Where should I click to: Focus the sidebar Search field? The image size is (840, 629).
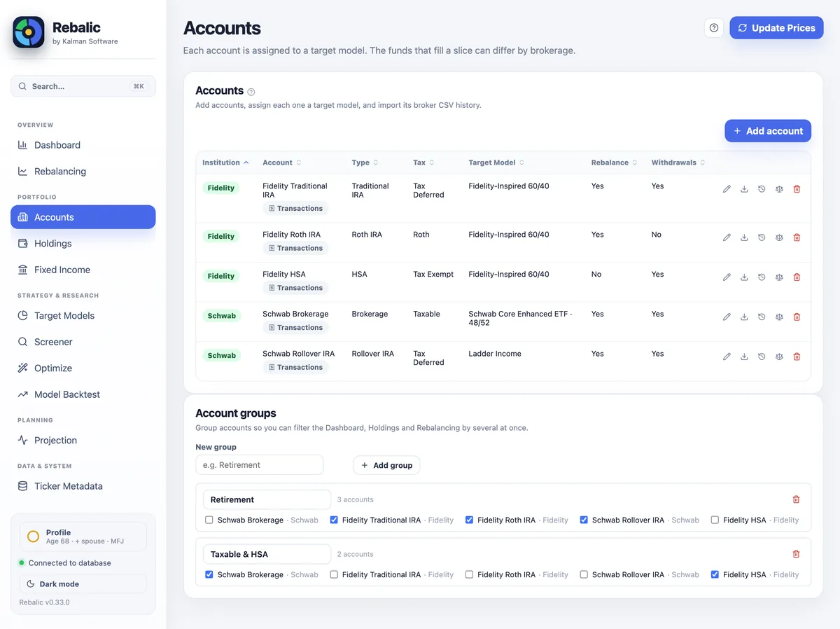[83, 86]
